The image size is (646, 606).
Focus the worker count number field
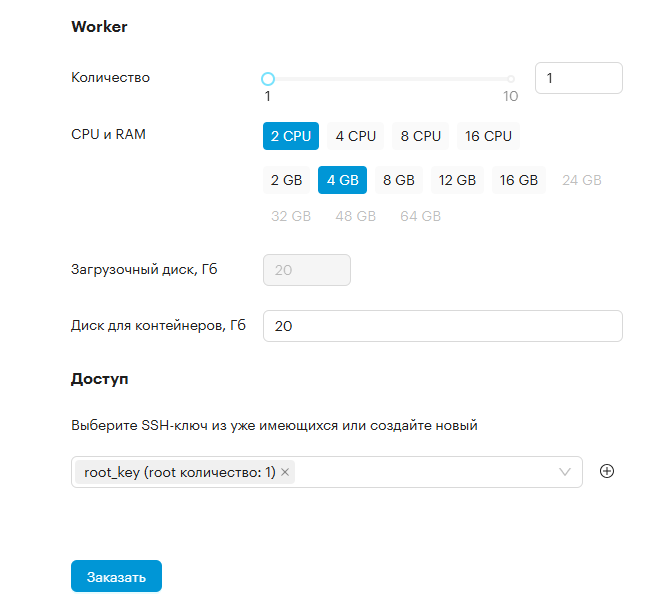pyautogui.click(x=578, y=78)
